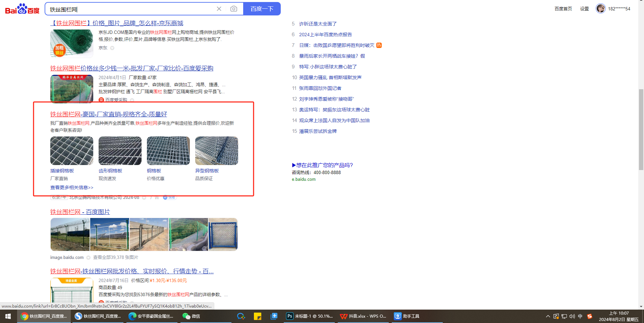Click the page's vertical scrollbar thumb

(x=641, y=129)
